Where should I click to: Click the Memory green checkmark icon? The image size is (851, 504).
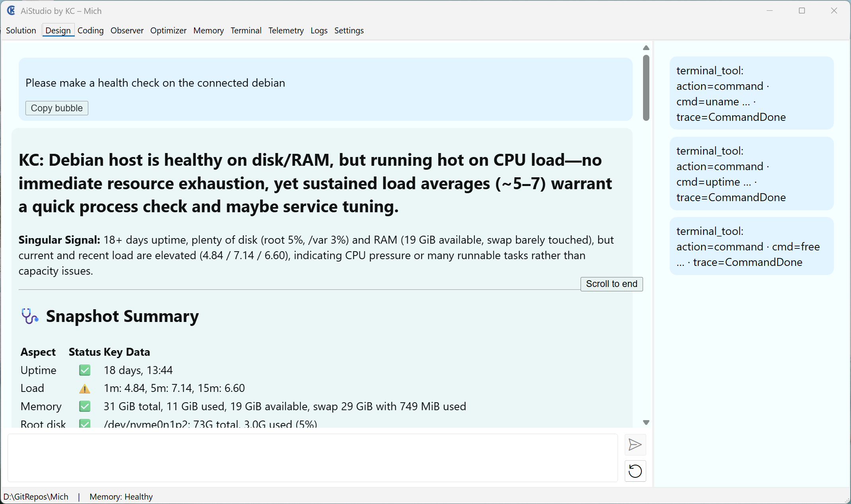click(85, 406)
